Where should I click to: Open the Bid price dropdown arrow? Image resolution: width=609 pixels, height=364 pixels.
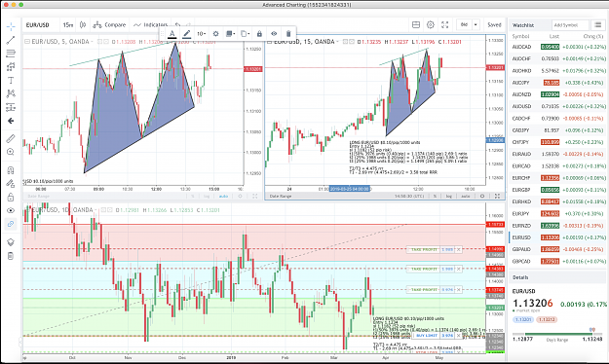(x=476, y=25)
